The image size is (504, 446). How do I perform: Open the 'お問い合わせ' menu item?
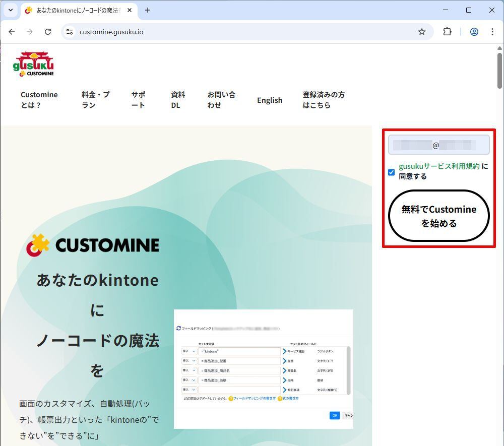221,100
